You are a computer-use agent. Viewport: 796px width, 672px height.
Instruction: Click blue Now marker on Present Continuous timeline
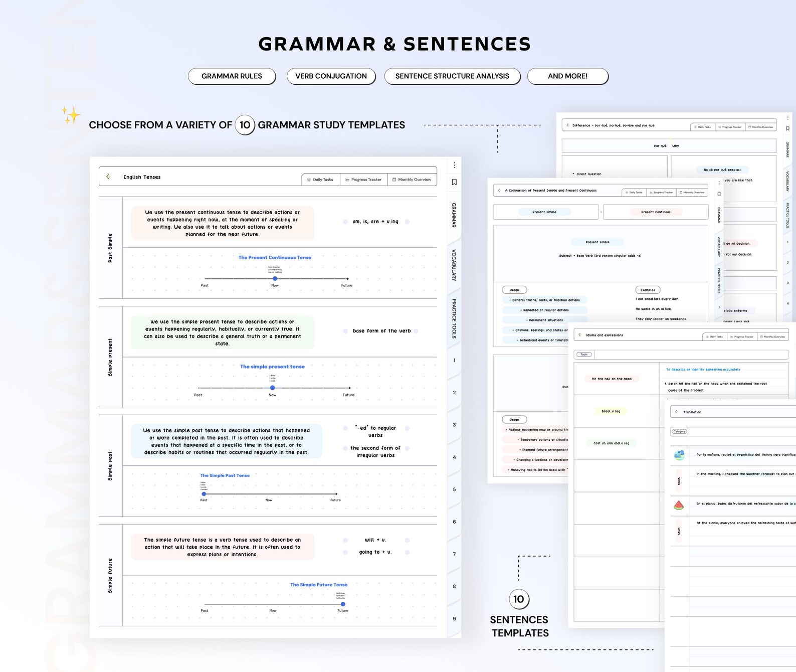point(275,278)
